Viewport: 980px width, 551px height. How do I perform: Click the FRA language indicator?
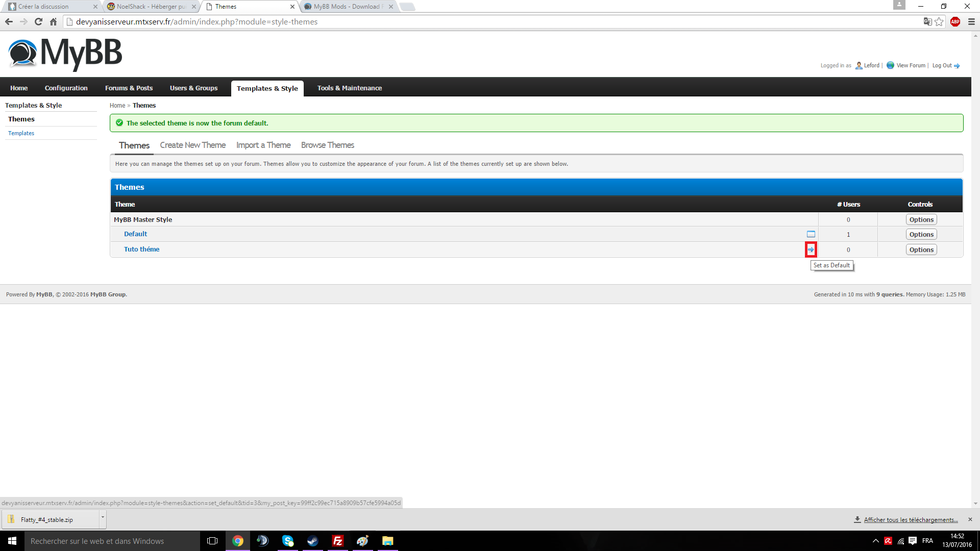pyautogui.click(x=927, y=541)
